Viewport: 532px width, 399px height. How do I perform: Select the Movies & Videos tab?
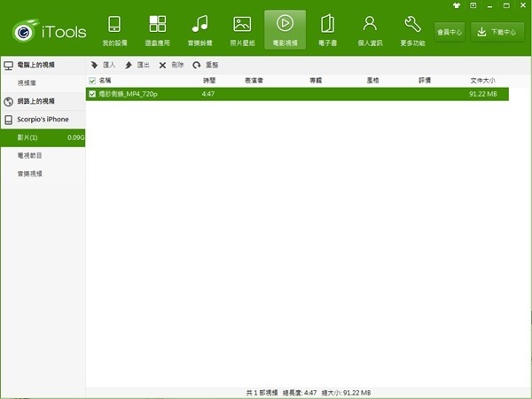[285, 30]
